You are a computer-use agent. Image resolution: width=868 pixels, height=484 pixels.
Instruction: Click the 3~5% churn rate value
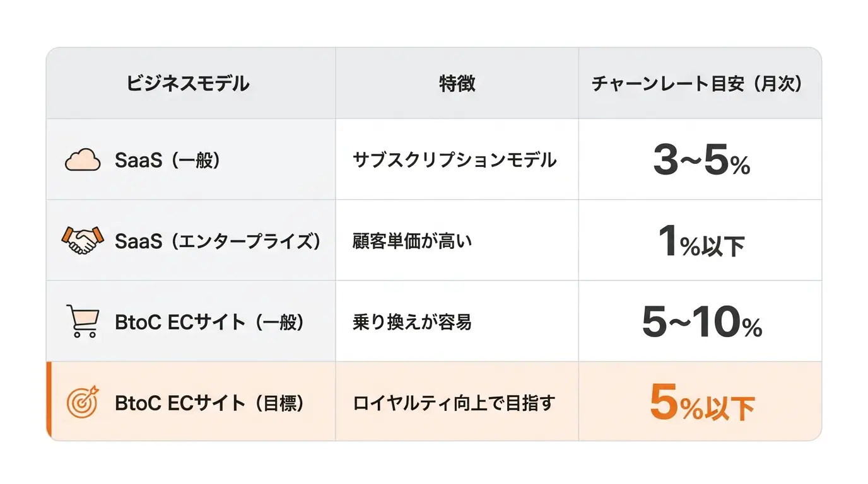click(x=701, y=161)
